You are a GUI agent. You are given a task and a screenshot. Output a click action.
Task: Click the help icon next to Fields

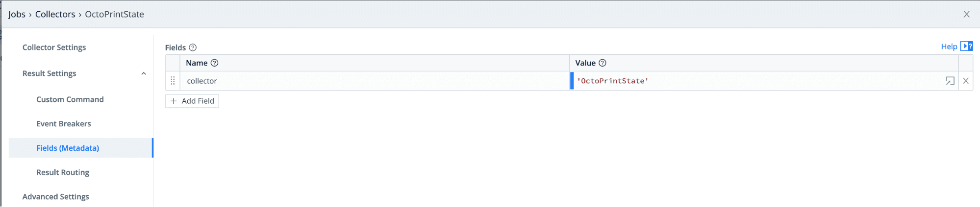point(193,47)
